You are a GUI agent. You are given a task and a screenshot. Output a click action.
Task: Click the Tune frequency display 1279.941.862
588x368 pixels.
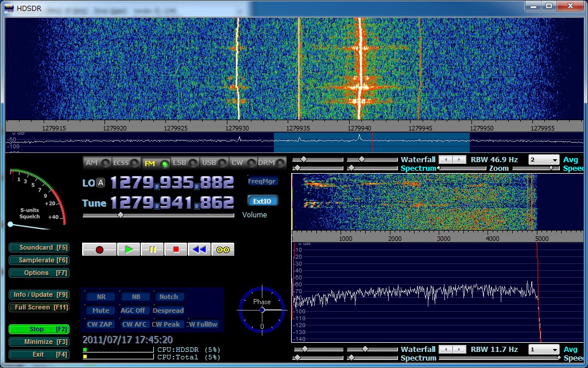tap(172, 203)
